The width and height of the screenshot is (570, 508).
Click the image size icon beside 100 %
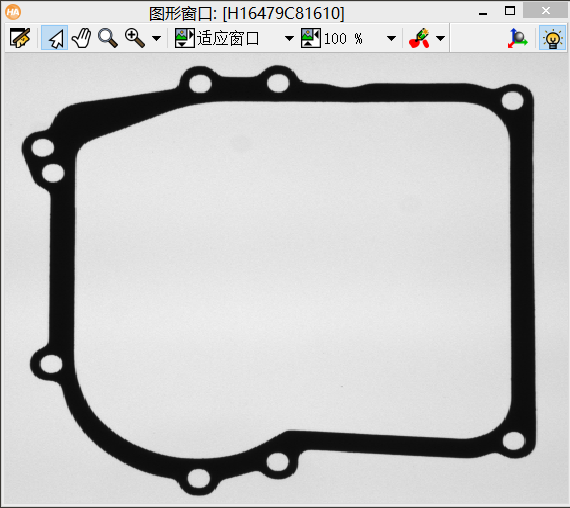(311, 38)
